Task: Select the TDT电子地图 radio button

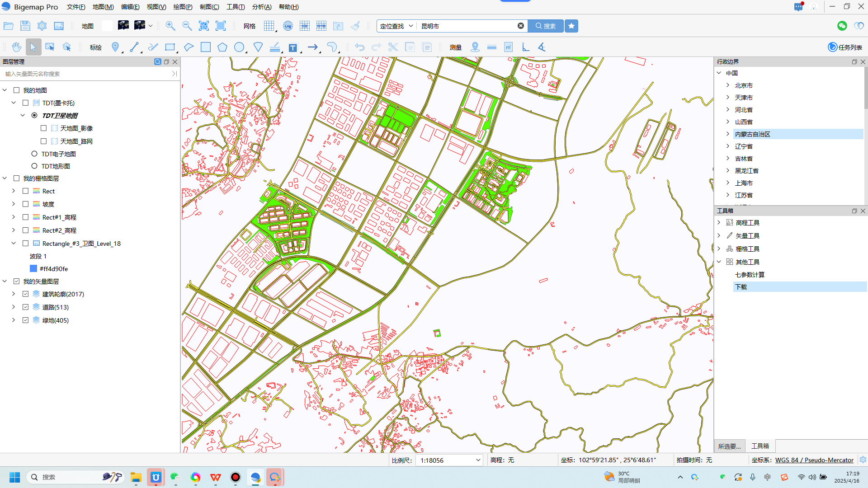Action: point(34,154)
